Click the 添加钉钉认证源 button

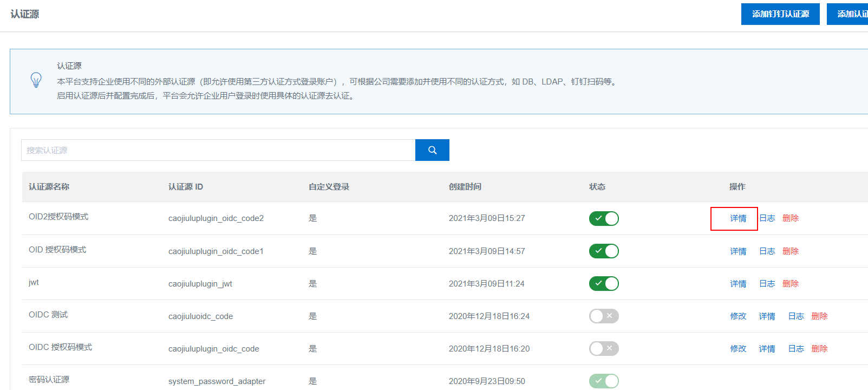(780, 14)
